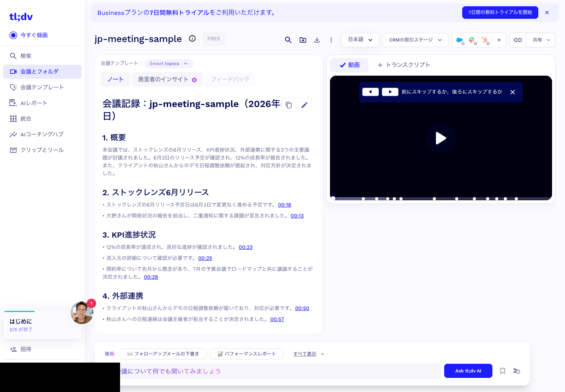Click the copy notes icon
Viewport: 565px width, 392px height.
[289, 105]
